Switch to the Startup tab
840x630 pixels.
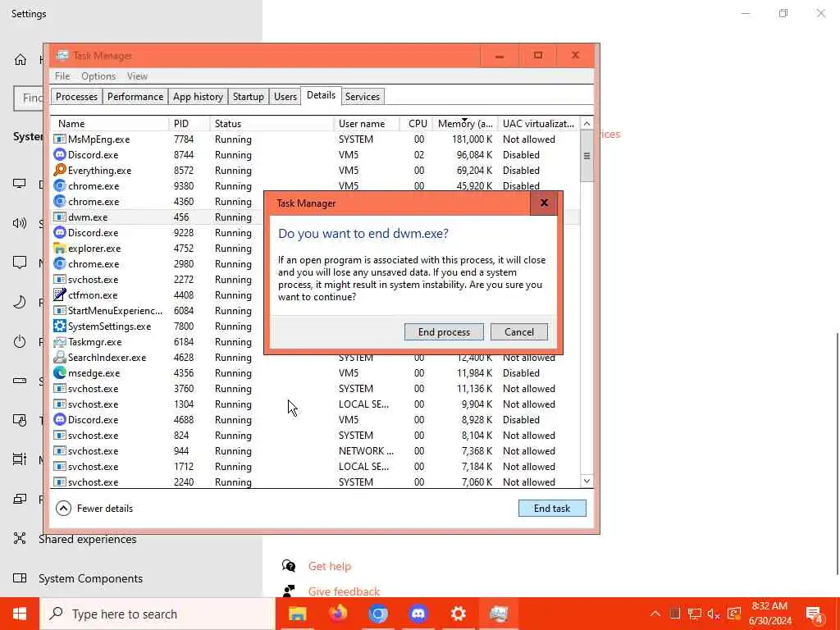(248, 97)
